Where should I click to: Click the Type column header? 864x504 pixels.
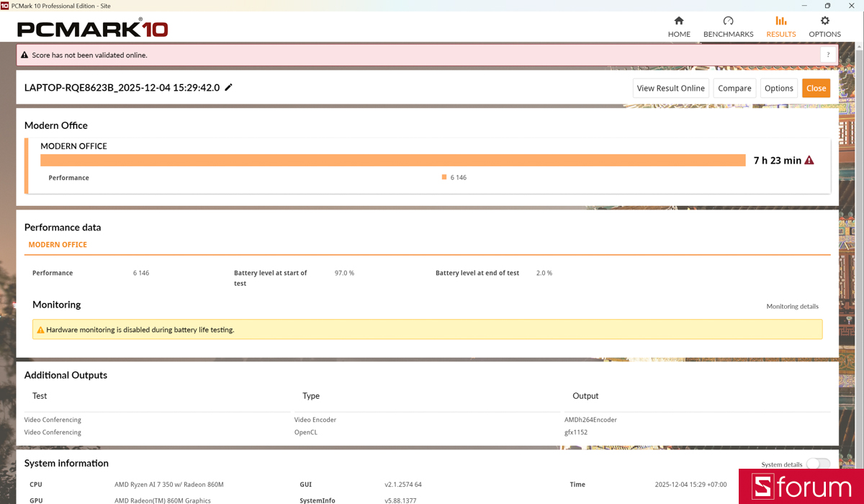tap(311, 396)
